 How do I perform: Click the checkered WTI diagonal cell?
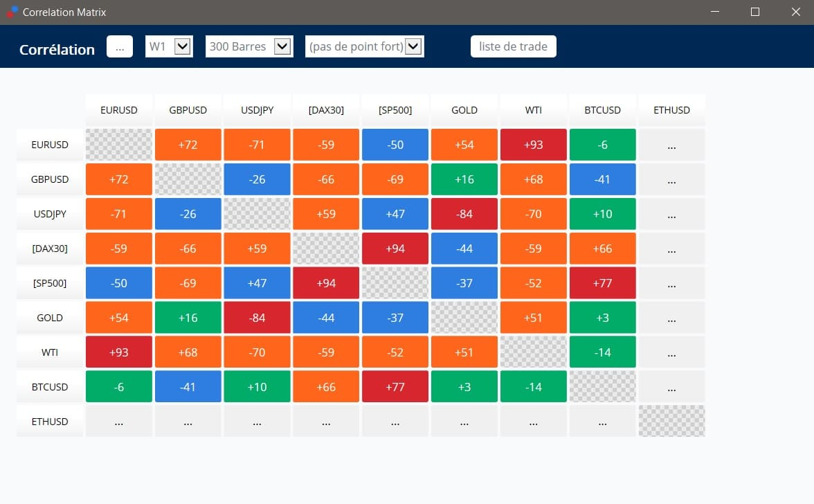click(533, 352)
